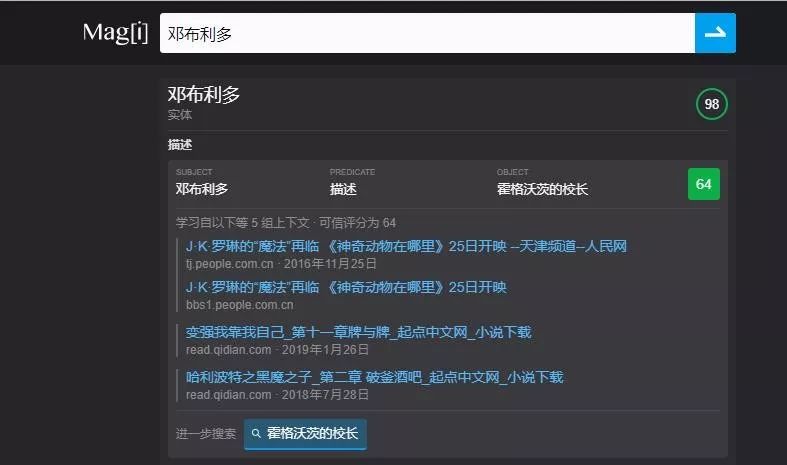
Task: Click the PREDICATE column label
Action: tap(352, 172)
